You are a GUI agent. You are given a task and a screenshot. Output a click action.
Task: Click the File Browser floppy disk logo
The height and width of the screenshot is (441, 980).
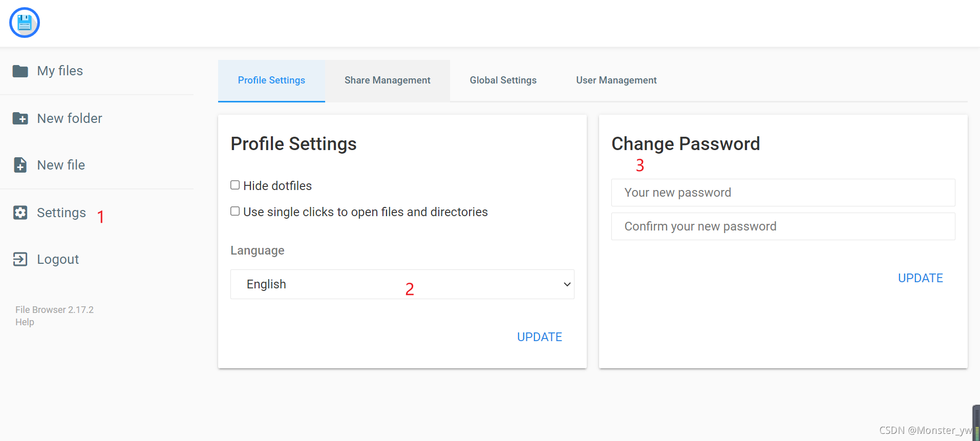25,23
